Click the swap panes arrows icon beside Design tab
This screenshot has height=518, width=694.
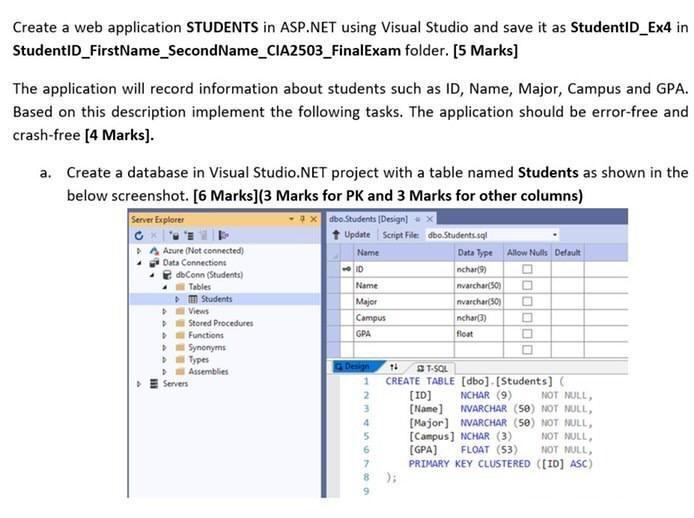click(x=394, y=367)
